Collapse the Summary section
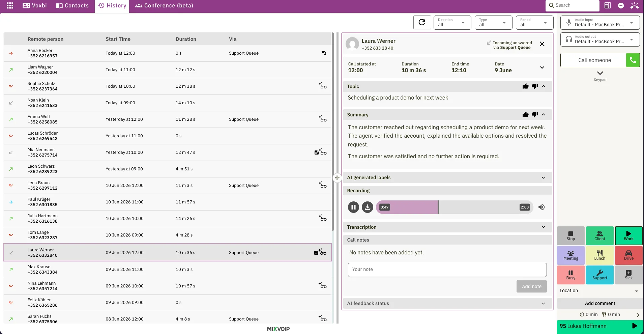This screenshot has width=644, height=334. tap(543, 115)
